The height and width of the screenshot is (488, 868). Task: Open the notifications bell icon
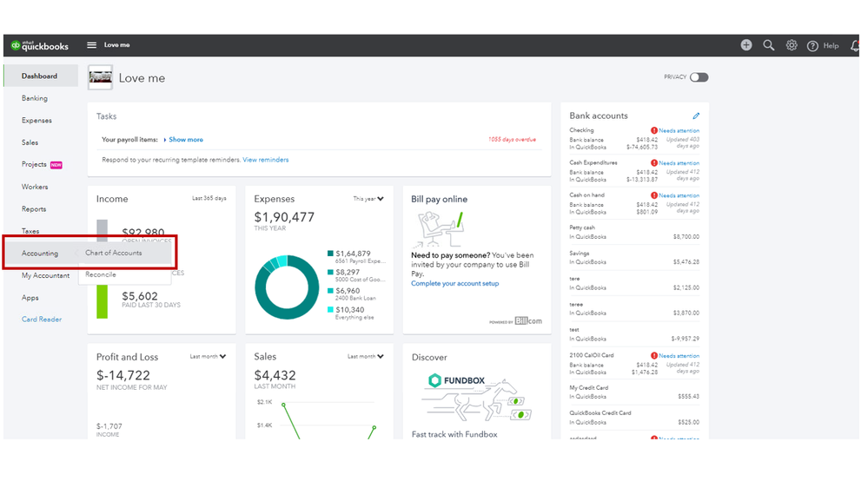click(855, 46)
